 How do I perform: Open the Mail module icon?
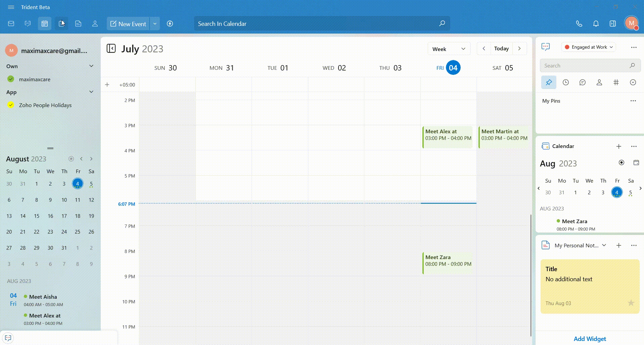click(11, 23)
